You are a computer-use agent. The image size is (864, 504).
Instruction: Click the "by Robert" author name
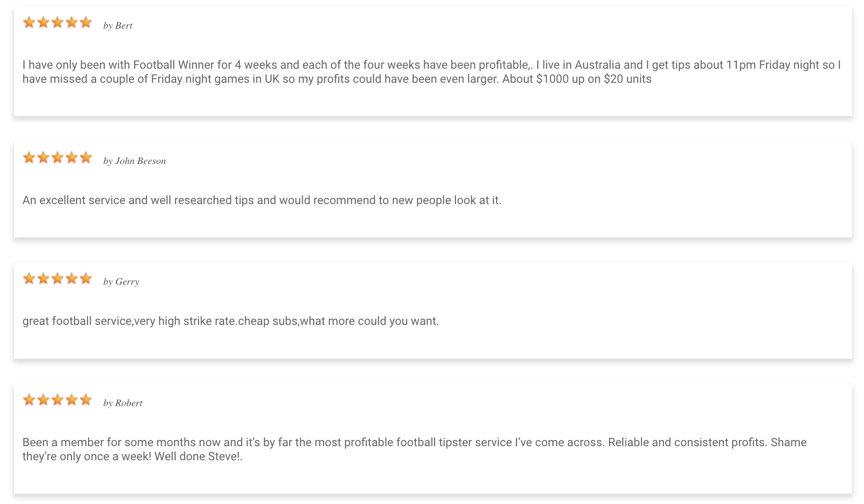point(122,403)
